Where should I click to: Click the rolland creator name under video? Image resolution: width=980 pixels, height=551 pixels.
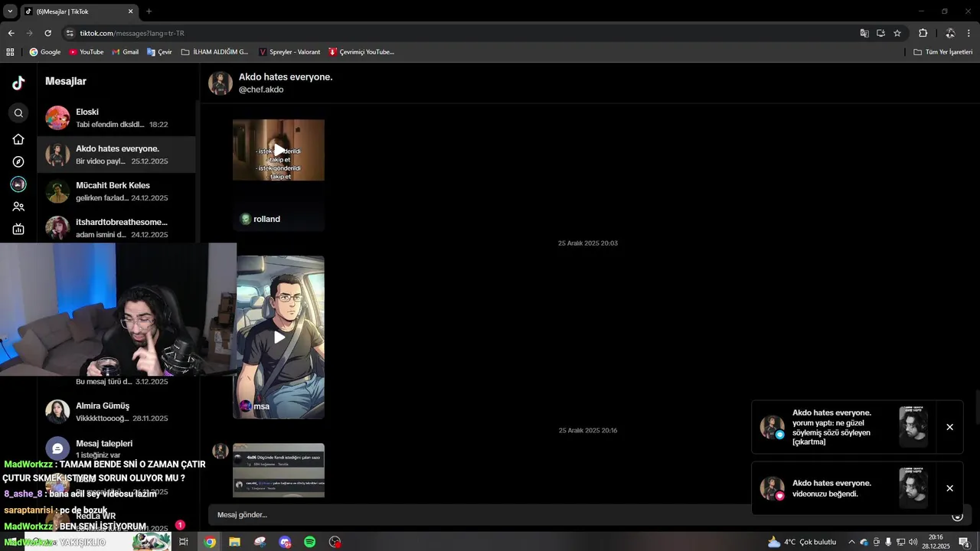click(x=266, y=219)
